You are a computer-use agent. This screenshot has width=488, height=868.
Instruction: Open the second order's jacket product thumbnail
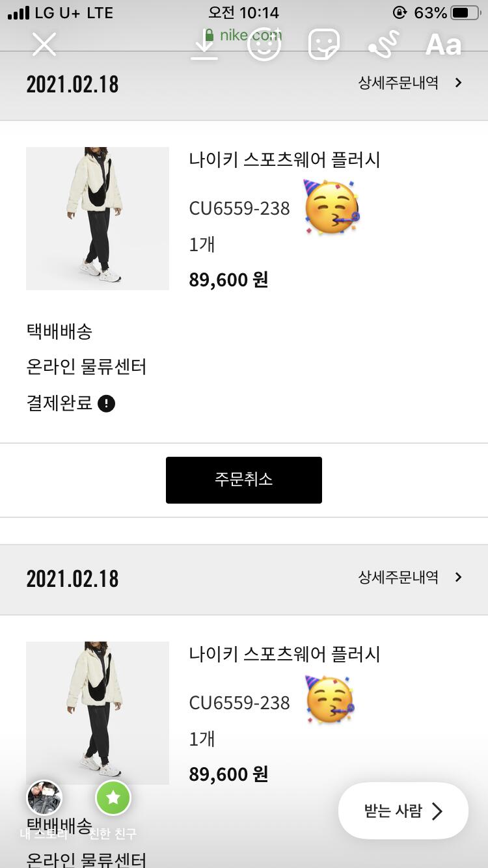click(x=98, y=712)
